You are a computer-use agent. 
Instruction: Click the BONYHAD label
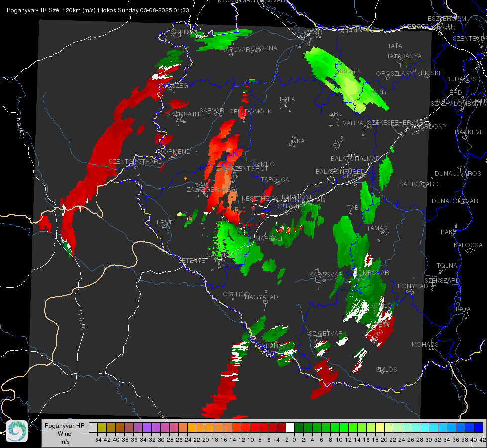point(413,286)
